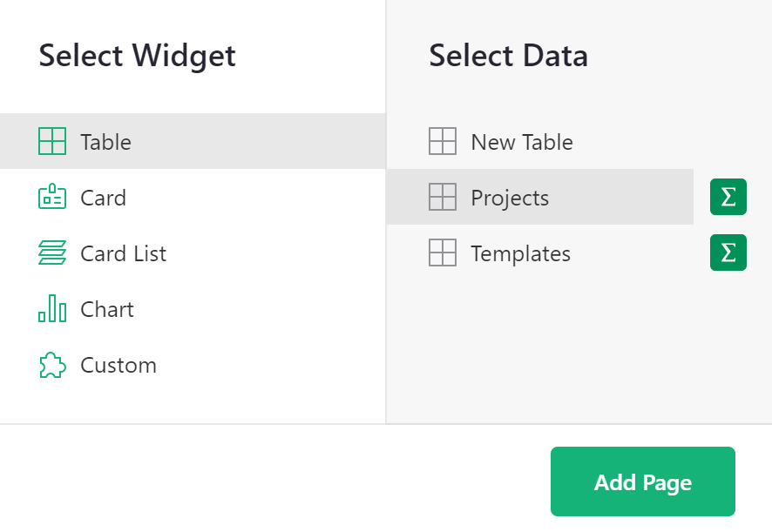The width and height of the screenshot is (772, 532).
Task: Click the Add Page button
Action: click(x=642, y=481)
